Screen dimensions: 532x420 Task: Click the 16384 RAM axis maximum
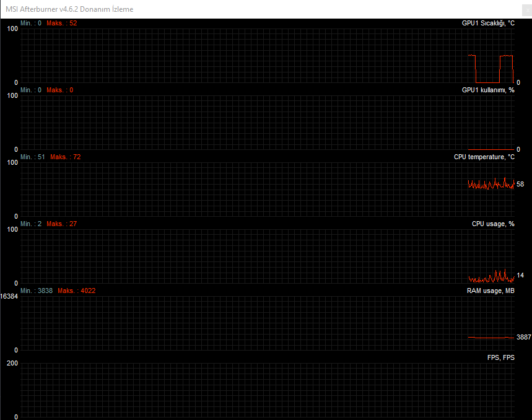9,296
